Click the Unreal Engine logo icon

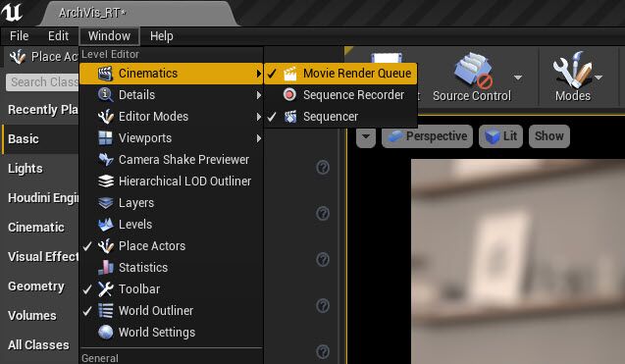tap(11, 12)
